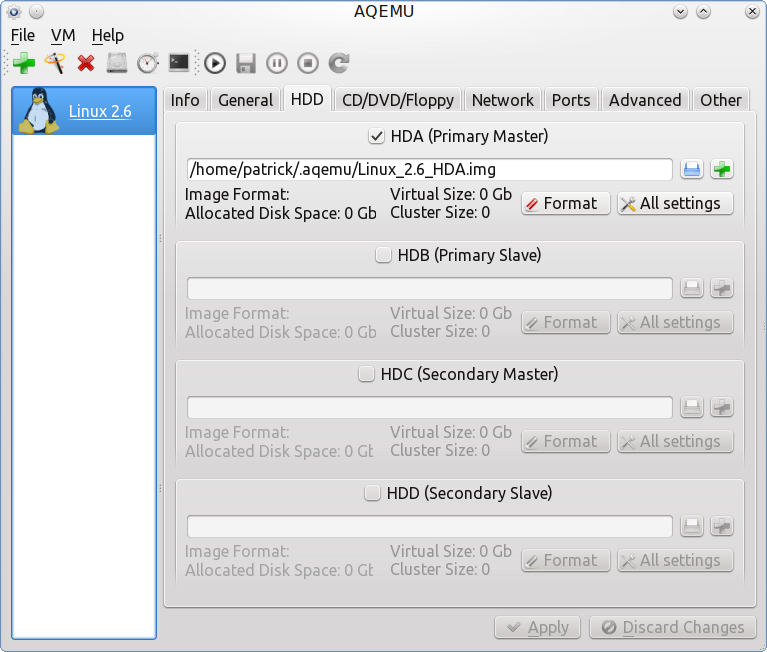Click create image icon for HDD Secondary Slave
The height and width of the screenshot is (652, 767).
(x=722, y=526)
